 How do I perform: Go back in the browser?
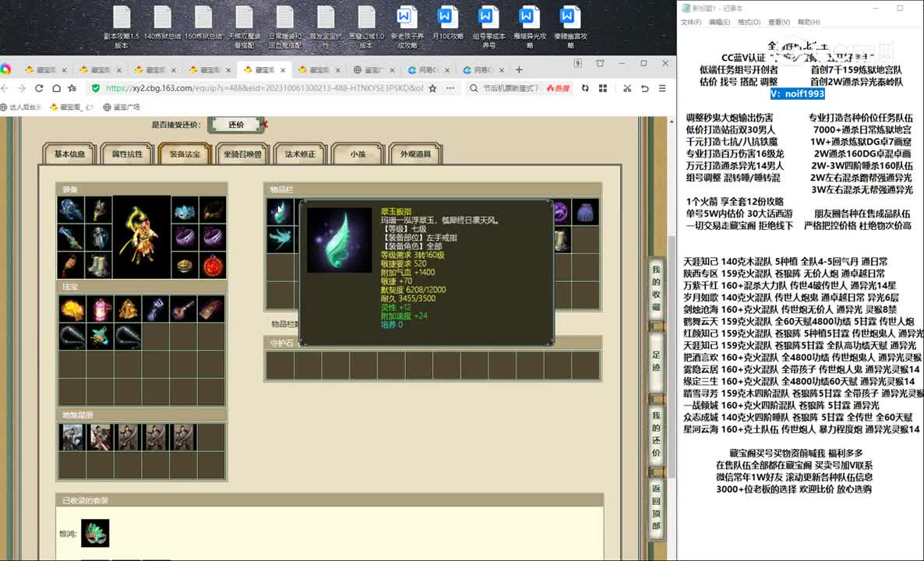[5, 88]
